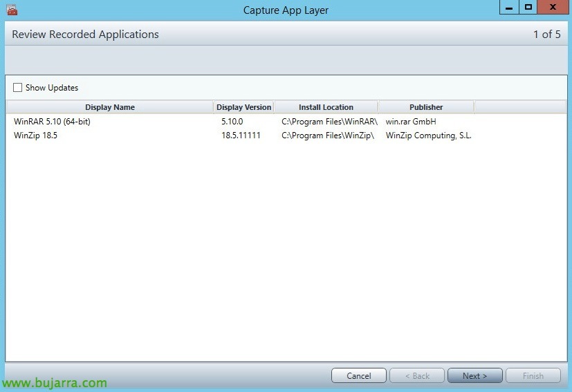Click publisher win.rar GmbH
Viewport: 572px width, 392px height.
coord(411,122)
